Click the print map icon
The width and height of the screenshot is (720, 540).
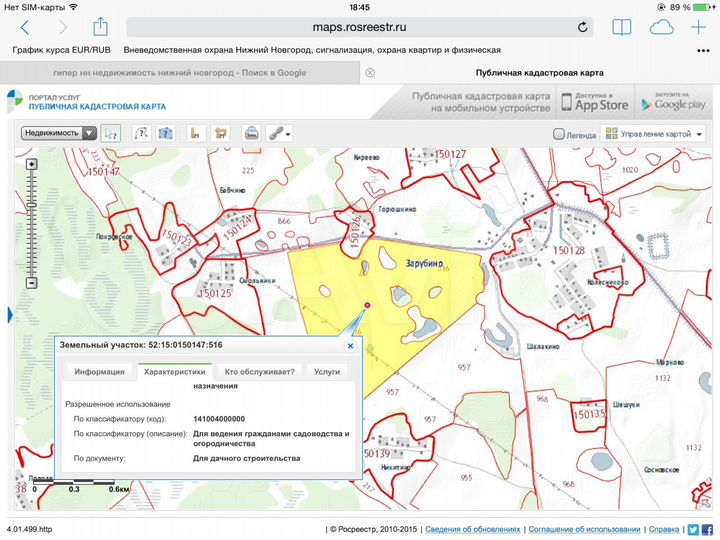(252, 133)
